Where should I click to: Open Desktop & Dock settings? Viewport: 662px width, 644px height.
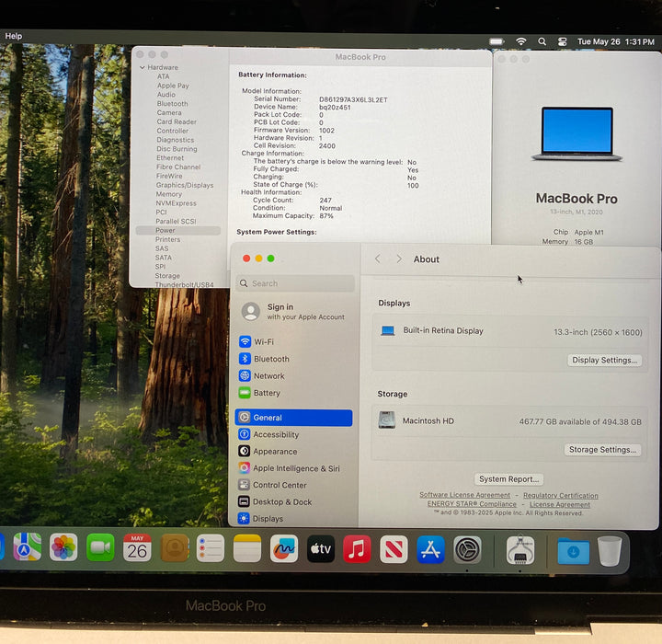(x=294, y=501)
